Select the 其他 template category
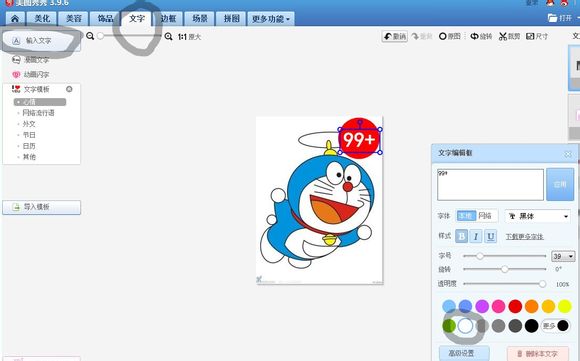 click(28, 157)
